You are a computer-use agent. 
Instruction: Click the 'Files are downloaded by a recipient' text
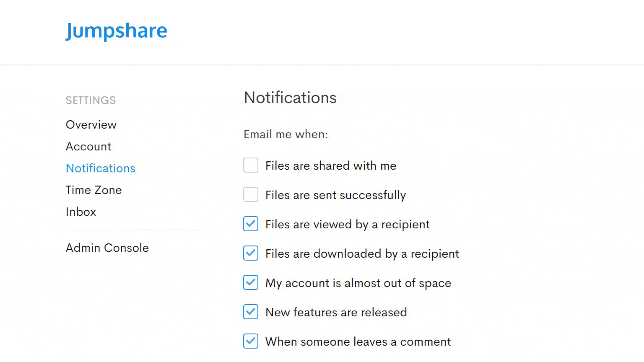(362, 254)
